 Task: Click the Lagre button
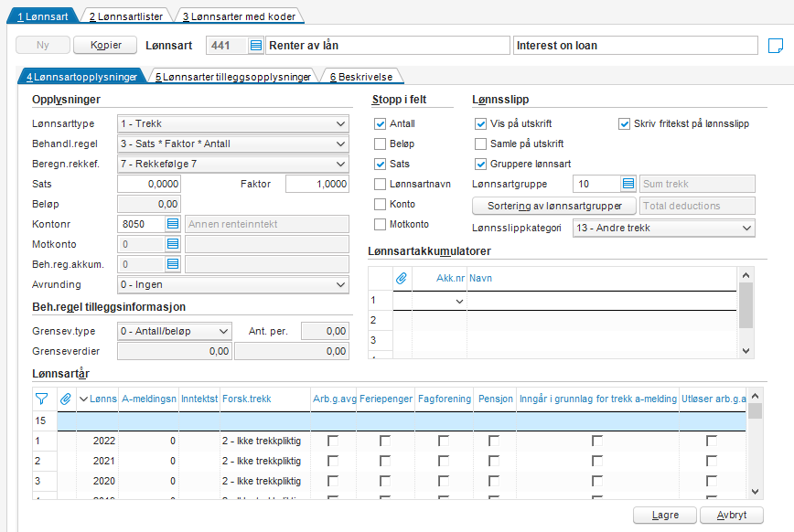(x=665, y=515)
